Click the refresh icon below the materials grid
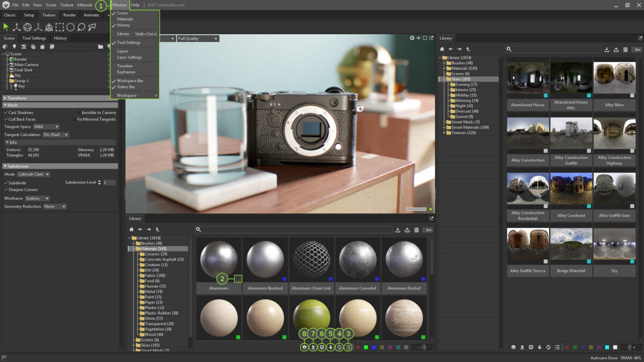 click(x=339, y=347)
